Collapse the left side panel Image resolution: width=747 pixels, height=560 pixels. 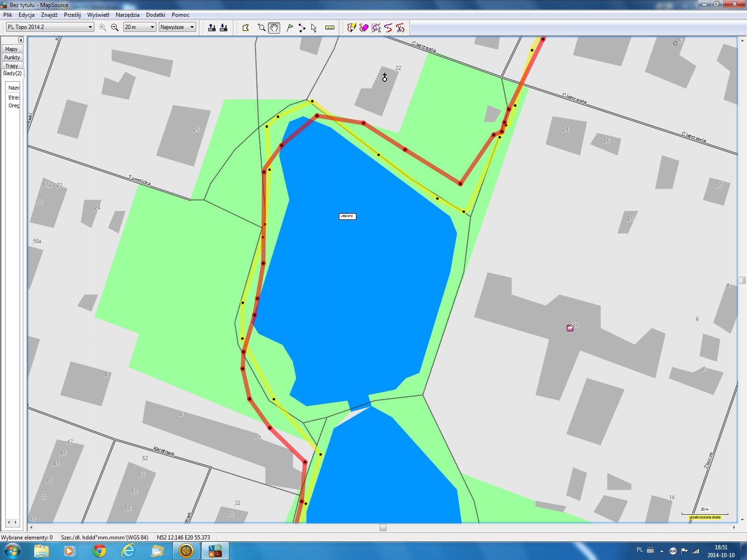pyautogui.click(x=21, y=40)
